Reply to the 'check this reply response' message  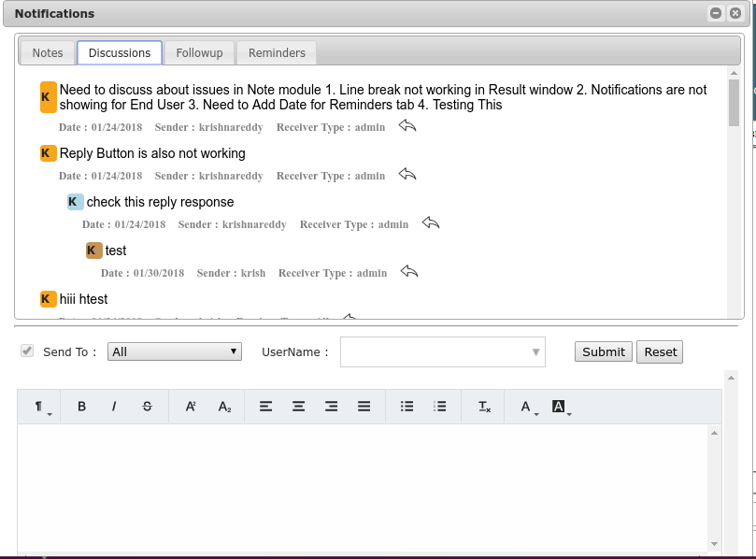pyautogui.click(x=430, y=223)
